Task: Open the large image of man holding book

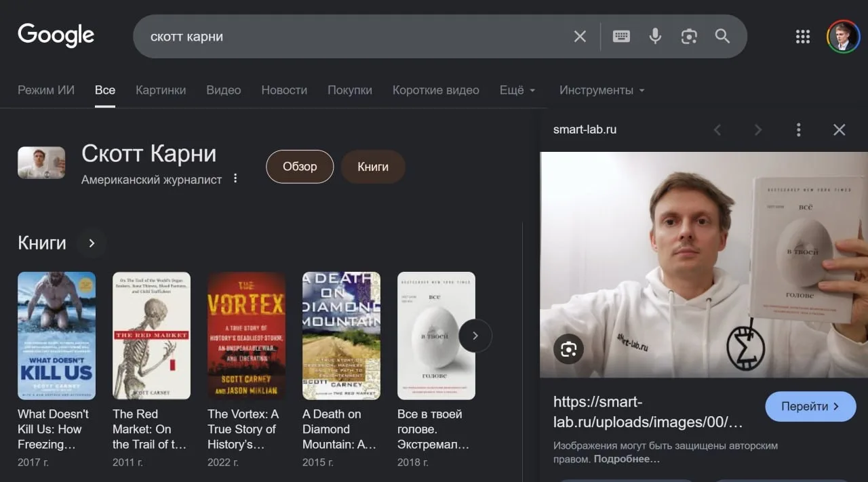Action: click(x=704, y=264)
